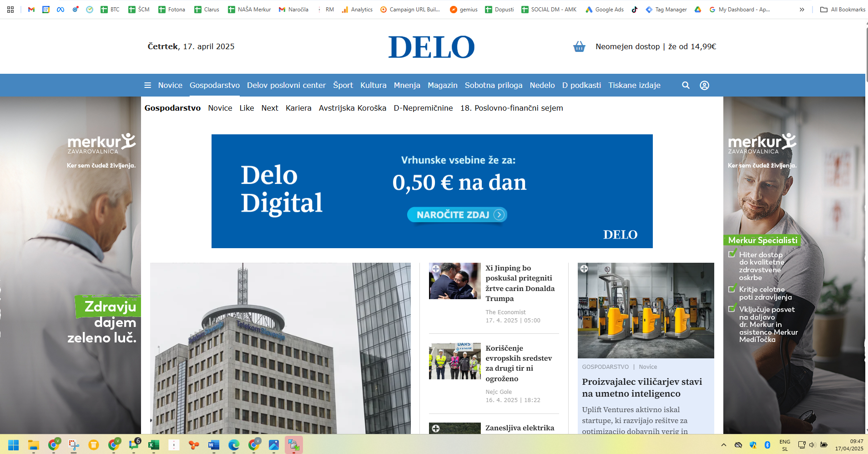The height and width of the screenshot is (454, 868).
Task: Click the NAROČITE ZDAJ button
Action: pos(457,214)
